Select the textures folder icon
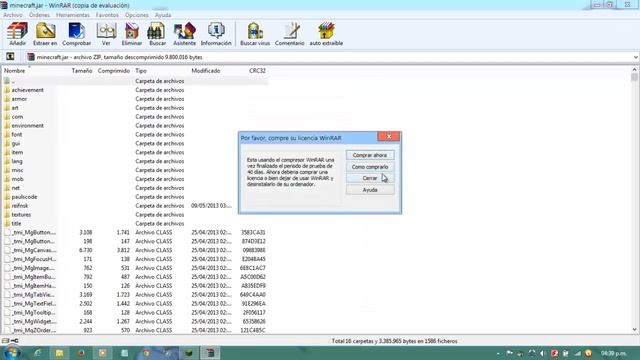Viewport: 640px width, 360px height. (x=7, y=214)
